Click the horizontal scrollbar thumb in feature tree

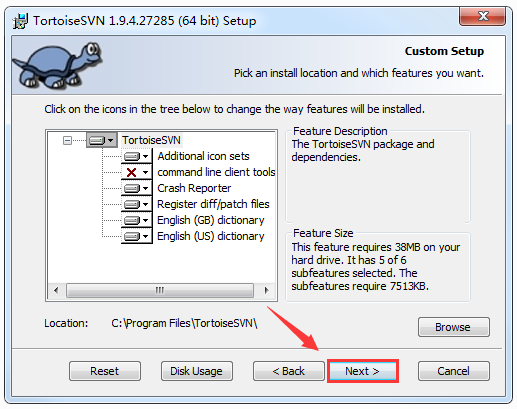coord(160,290)
